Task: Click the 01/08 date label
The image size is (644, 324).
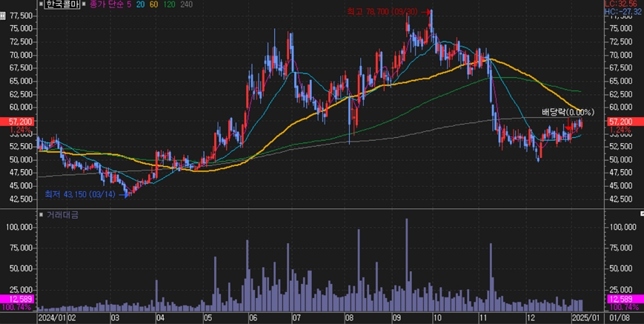Action: [618, 318]
